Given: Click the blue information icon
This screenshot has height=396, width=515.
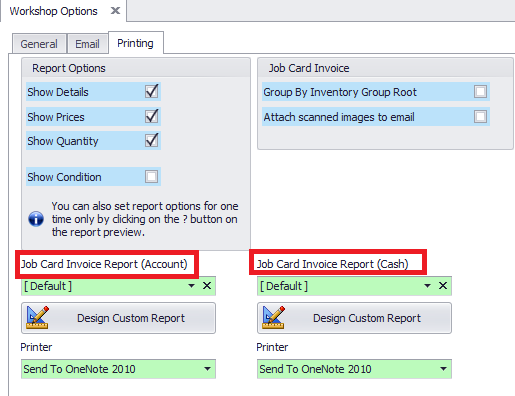Looking at the screenshot, I should (36, 219).
